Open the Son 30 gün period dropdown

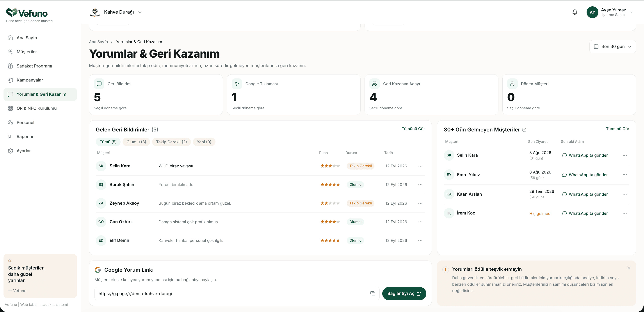click(x=612, y=46)
